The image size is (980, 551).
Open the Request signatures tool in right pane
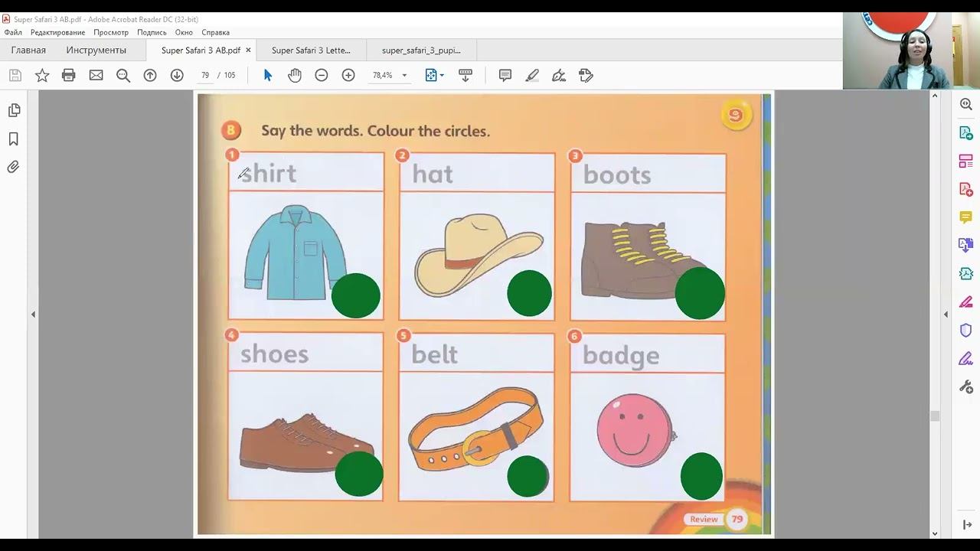coord(966,358)
